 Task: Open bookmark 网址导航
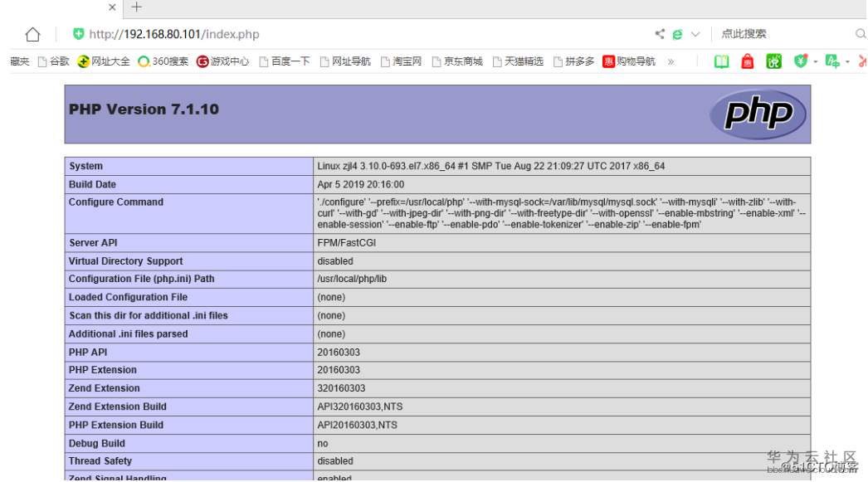coord(345,61)
